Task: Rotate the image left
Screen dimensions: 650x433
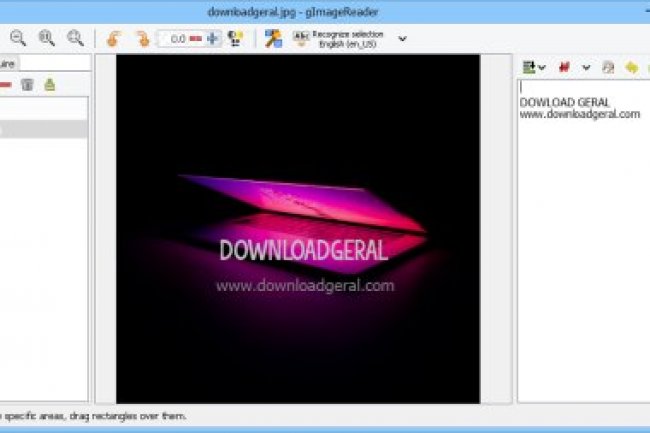Action: (x=113, y=39)
